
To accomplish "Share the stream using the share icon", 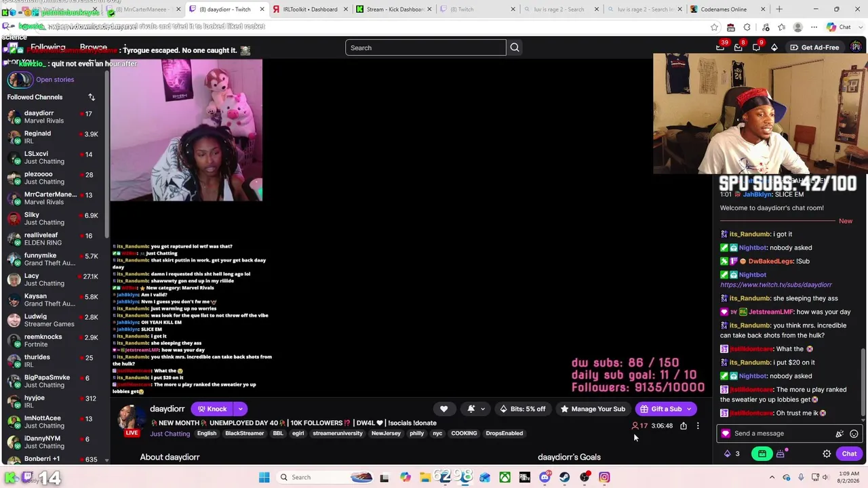I will (684, 426).
